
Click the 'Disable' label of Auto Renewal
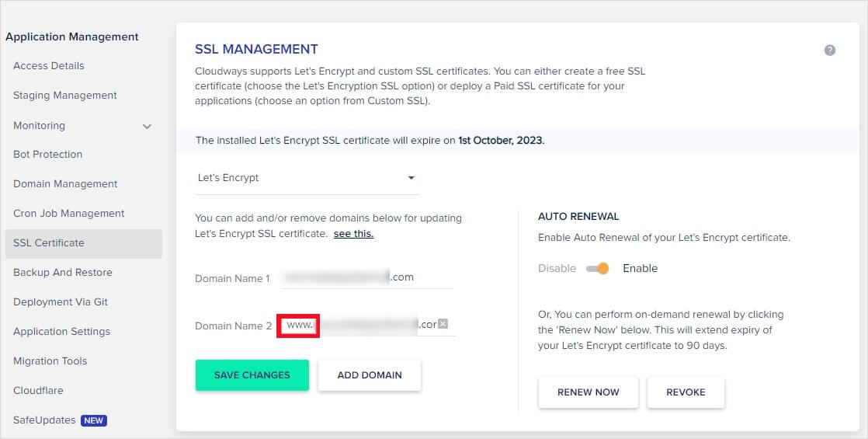click(557, 268)
